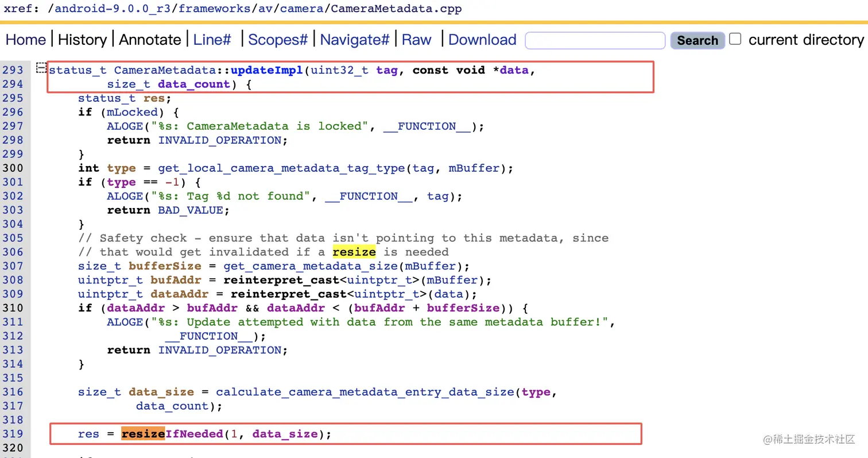The height and width of the screenshot is (458, 868).
Task: Jump to line number 316
Action: [x=13, y=391]
